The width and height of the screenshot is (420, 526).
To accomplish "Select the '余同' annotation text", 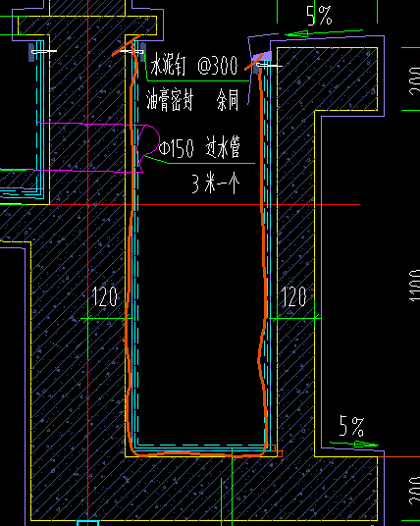I will pos(228,100).
